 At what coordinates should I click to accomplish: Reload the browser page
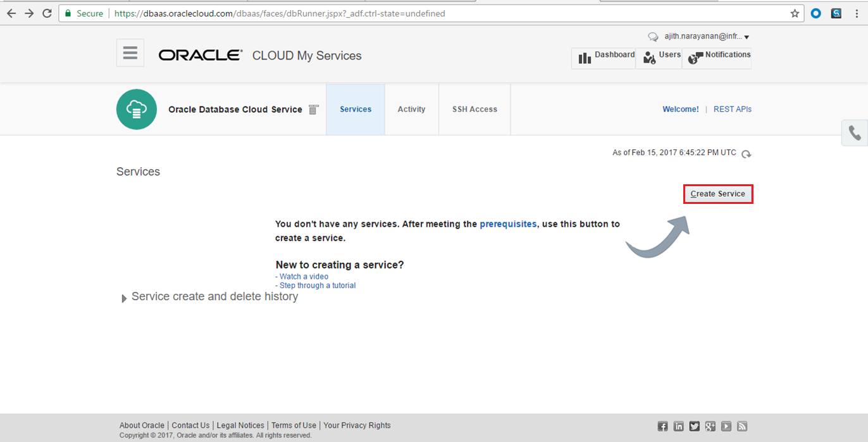pos(47,13)
